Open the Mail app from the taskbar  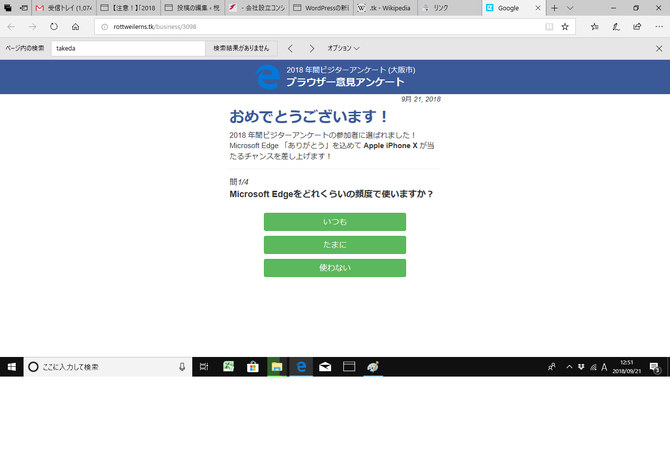click(x=325, y=367)
